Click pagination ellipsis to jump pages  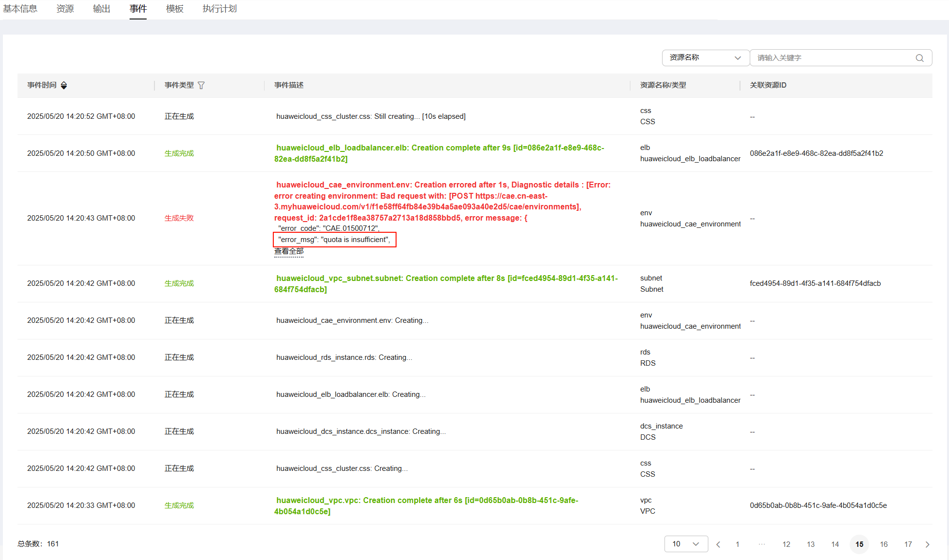(x=762, y=544)
